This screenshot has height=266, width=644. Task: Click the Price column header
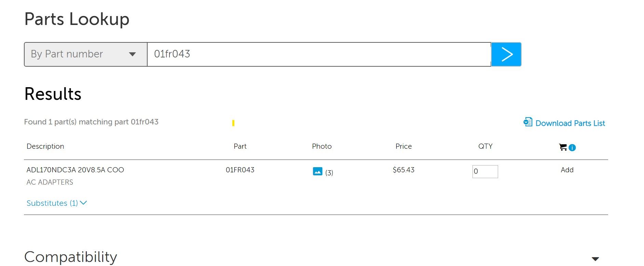pos(403,146)
